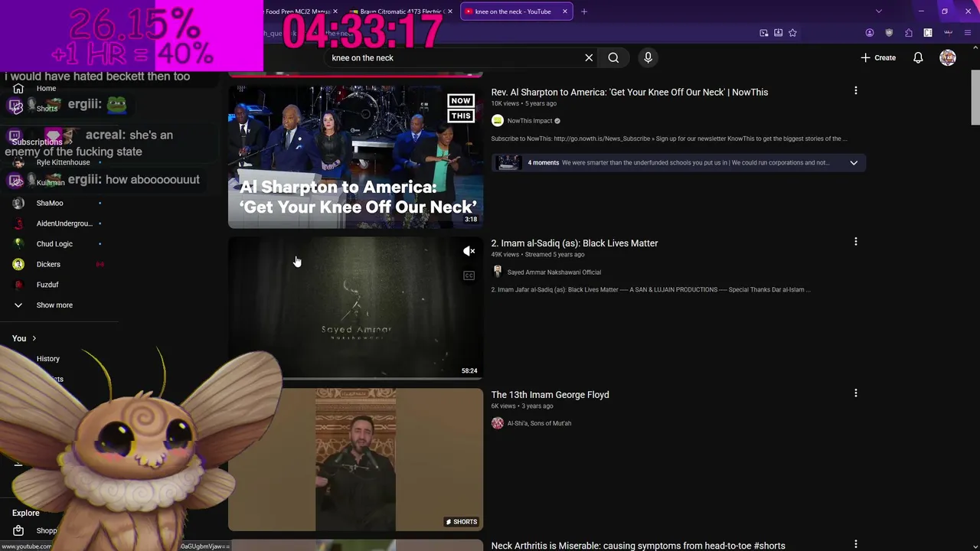Unmute the Sayed Ammar preview

click(x=469, y=251)
